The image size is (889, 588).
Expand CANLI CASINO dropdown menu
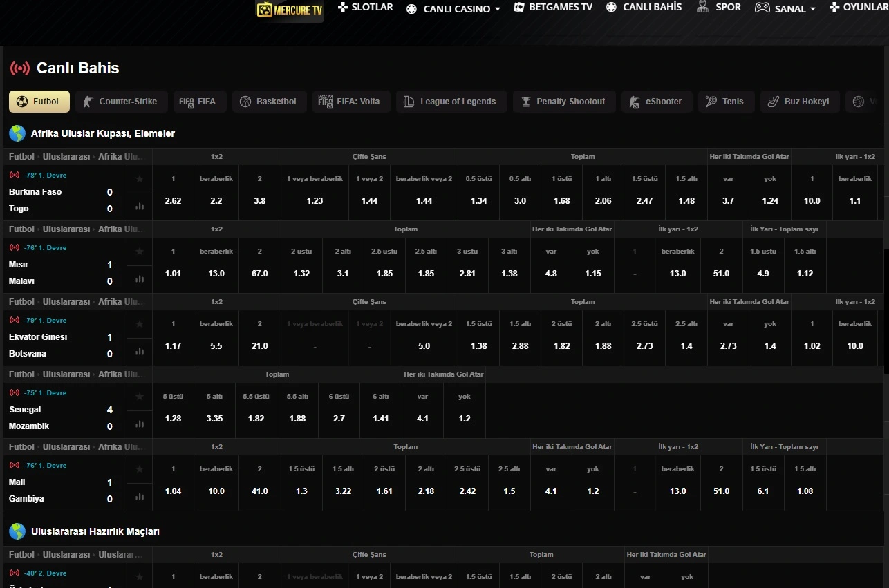453,9
